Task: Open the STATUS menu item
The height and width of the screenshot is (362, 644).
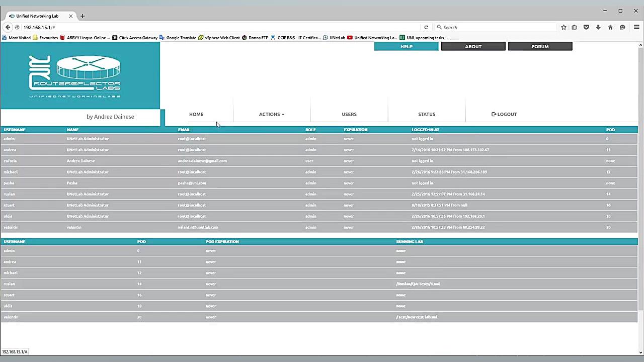Action: coord(427,114)
